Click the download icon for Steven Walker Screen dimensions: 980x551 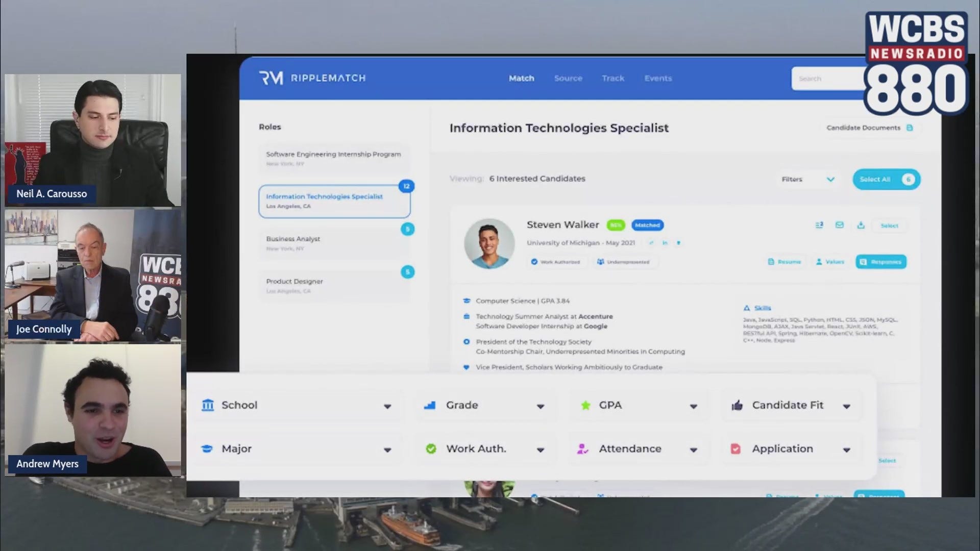pos(861,225)
